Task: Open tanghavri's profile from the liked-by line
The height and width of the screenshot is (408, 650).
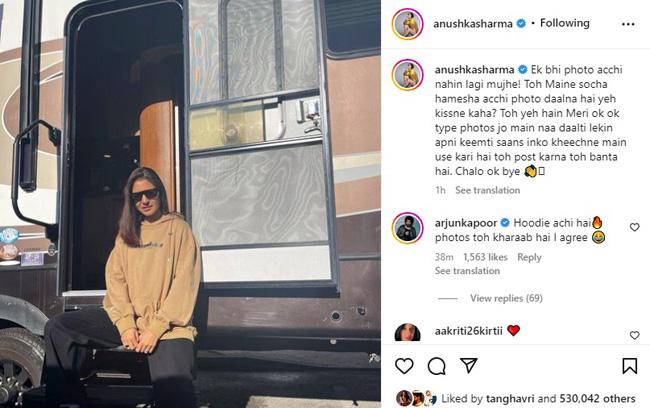Action: click(x=510, y=399)
